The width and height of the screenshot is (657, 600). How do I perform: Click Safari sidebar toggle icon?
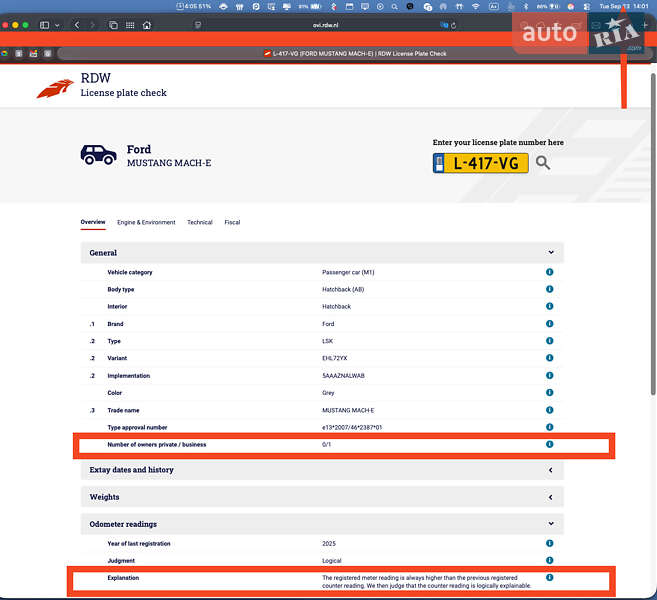pyautogui.click(x=45, y=25)
